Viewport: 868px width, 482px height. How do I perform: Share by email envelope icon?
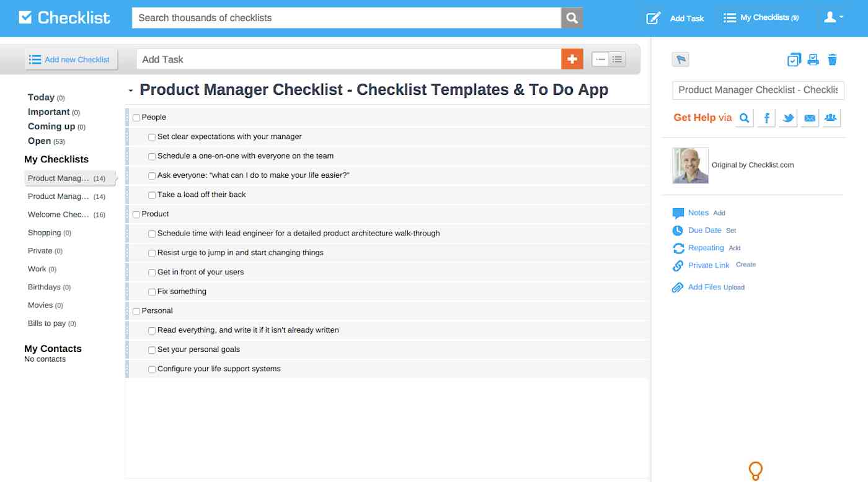pyautogui.click(x=810, y=118)
